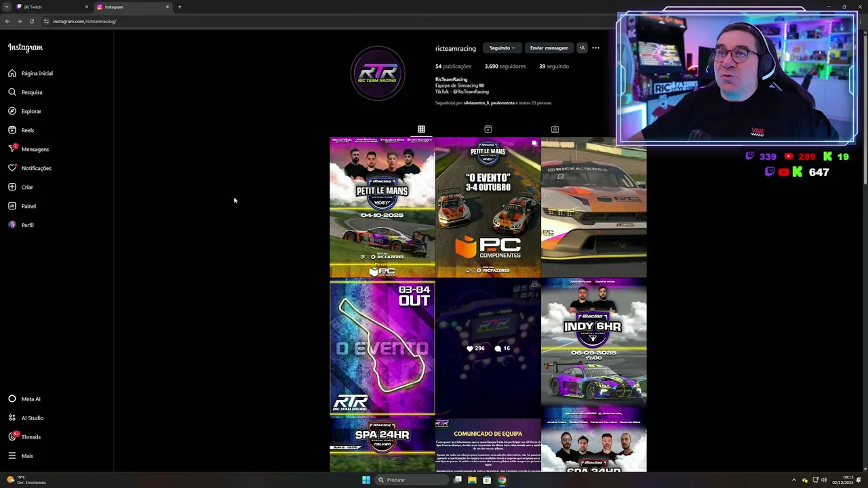Open AI Studio in sidebar
Image resolution: width=868 pixels, height=488 pixels.
click(26, 418)
